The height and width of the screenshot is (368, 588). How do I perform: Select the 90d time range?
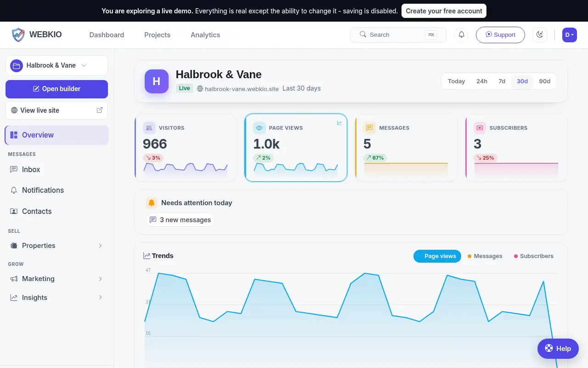click(x=545, y=81)
